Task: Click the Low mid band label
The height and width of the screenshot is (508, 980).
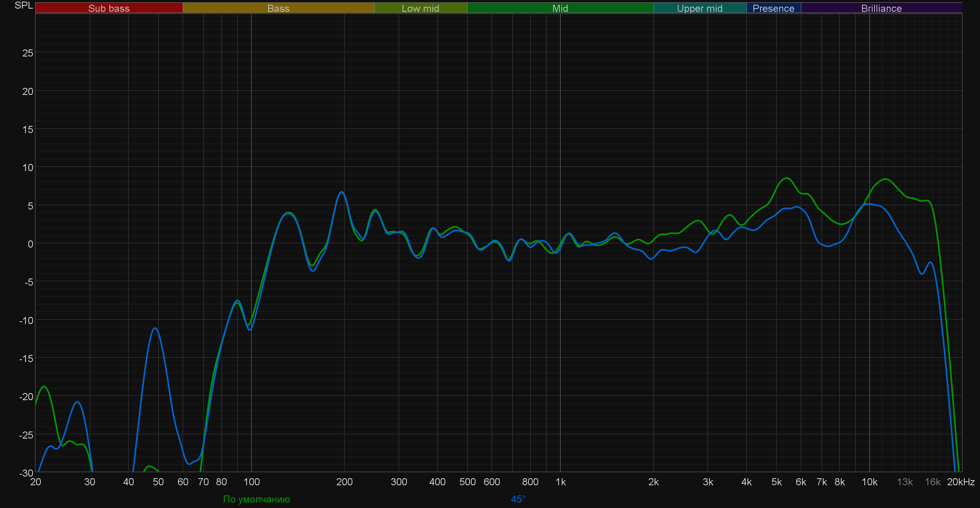Action: (x=420, y=8)
